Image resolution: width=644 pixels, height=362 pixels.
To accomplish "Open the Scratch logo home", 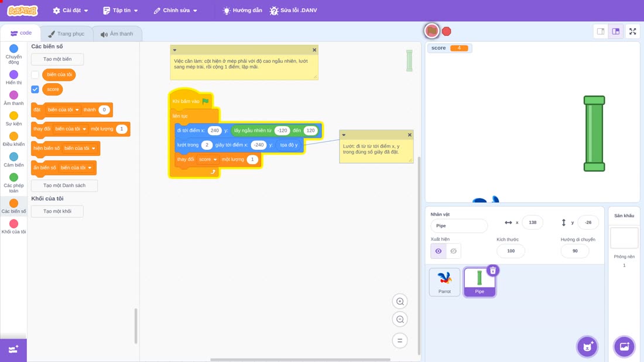I will coord(23,11).
